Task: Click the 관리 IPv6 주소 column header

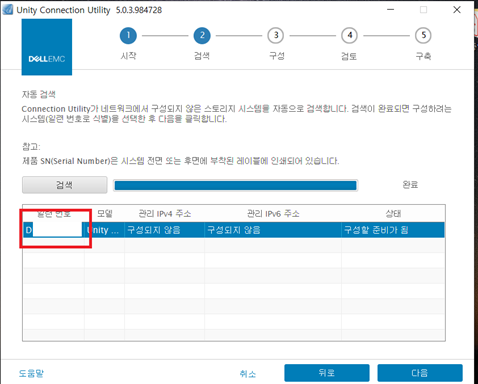Action: click(273, 213)
